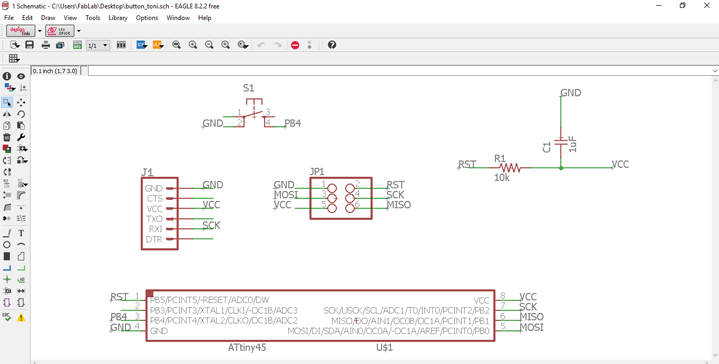Screen dimensions: 719x364
Task: Click the Zoom out icon
Action: click(209, 45)
